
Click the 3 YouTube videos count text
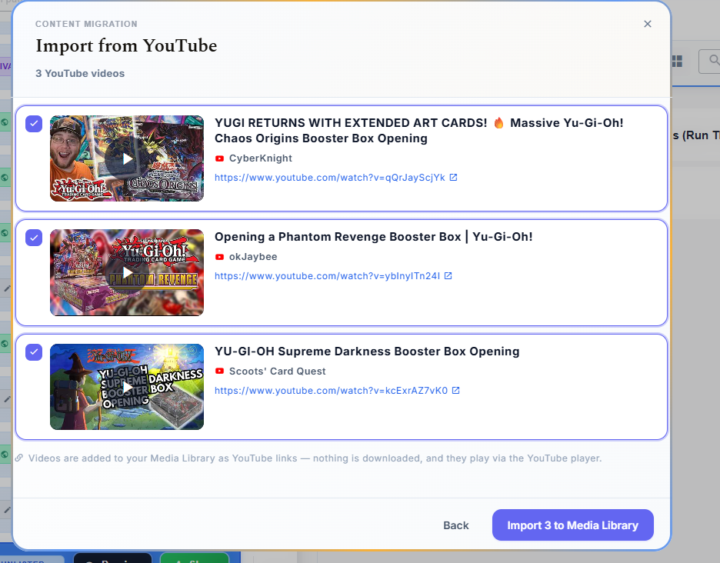pos(80,73)
